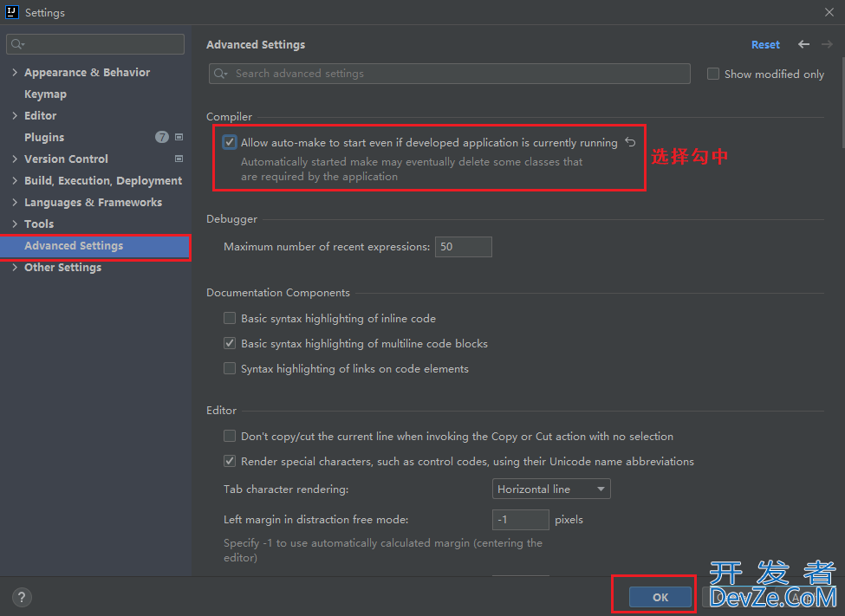Click the Reset link

[x=765, y=44]
